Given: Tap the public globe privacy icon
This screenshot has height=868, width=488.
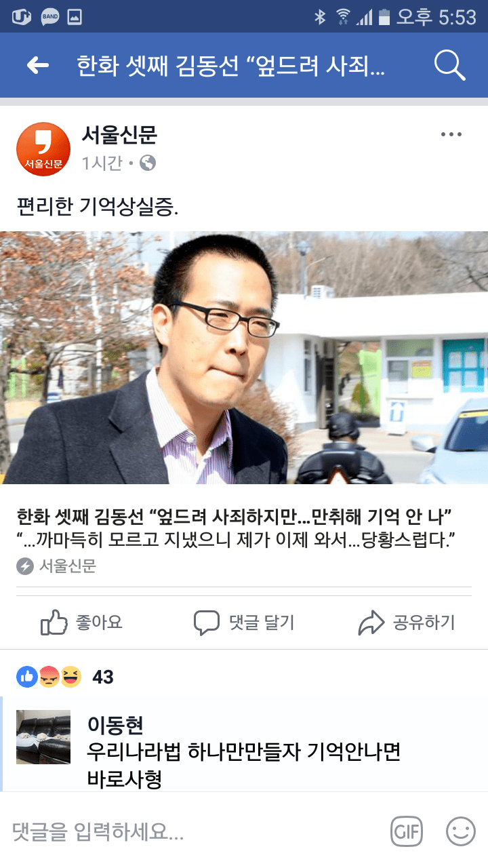Looking at the screenshot, I should pos(148,163).
